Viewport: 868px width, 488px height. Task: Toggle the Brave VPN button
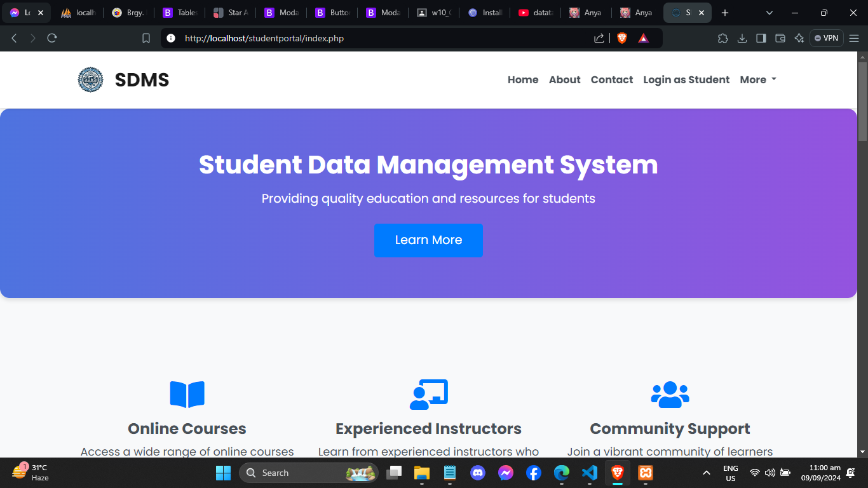826,38
